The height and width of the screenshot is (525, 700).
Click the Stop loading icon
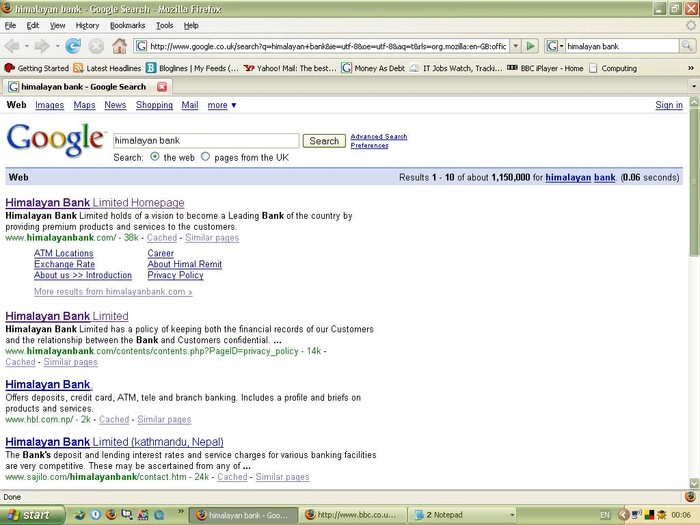96,46
